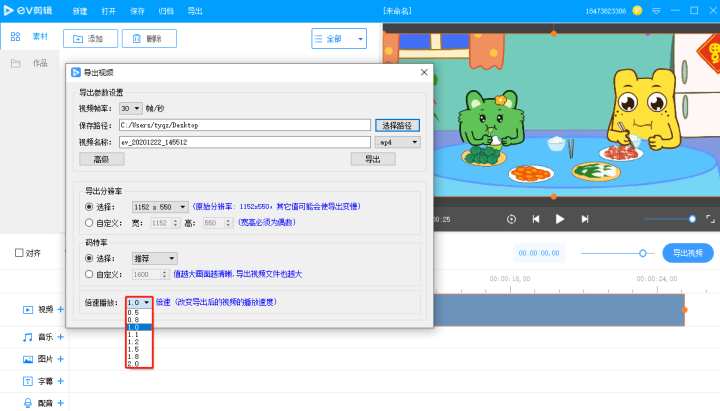
Task: Add a 配音 track with plus
Action: (61, 403)
